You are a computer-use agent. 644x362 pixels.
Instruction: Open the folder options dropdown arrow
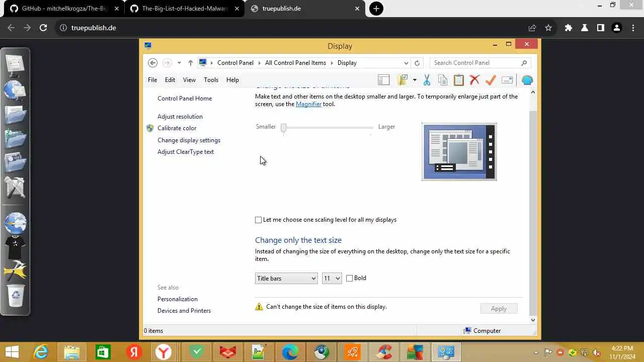415,80
